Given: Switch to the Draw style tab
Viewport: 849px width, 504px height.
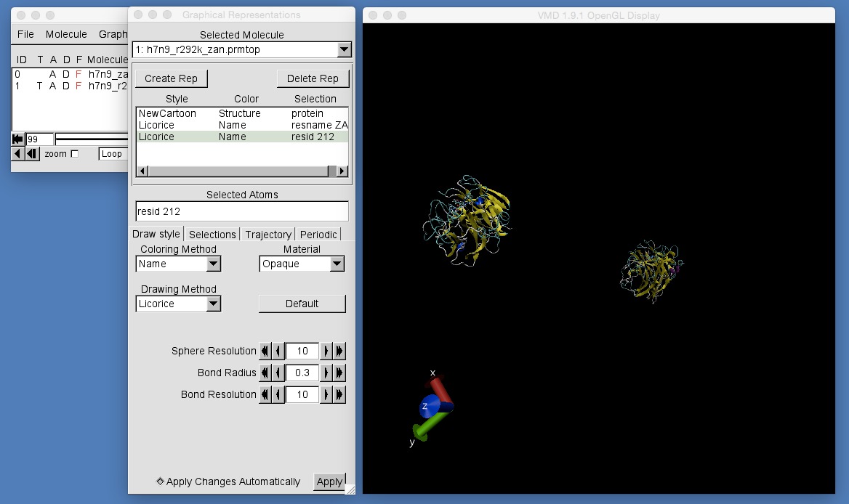Looking at the screenshot, I should click(156, 234).
